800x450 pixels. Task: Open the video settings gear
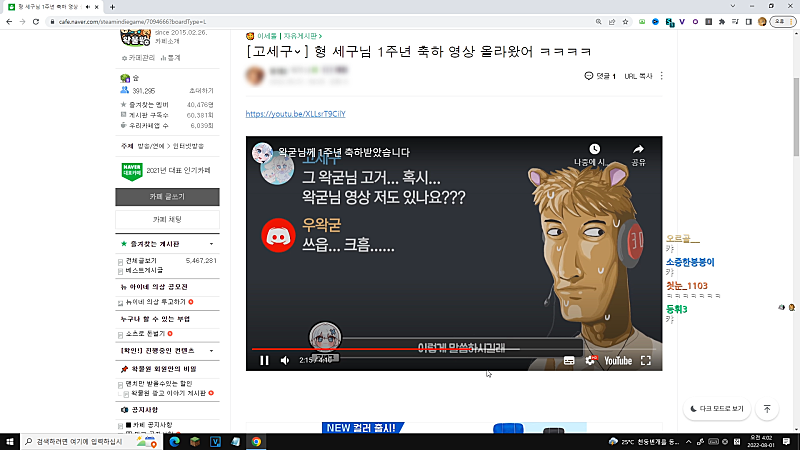coord(590,360)
